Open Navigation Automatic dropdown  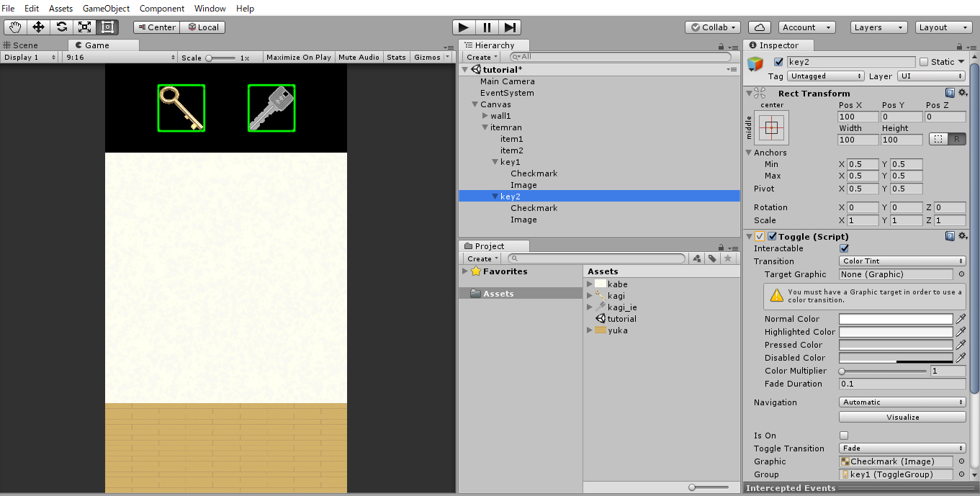pyautogui.click(x=902, y=402)
